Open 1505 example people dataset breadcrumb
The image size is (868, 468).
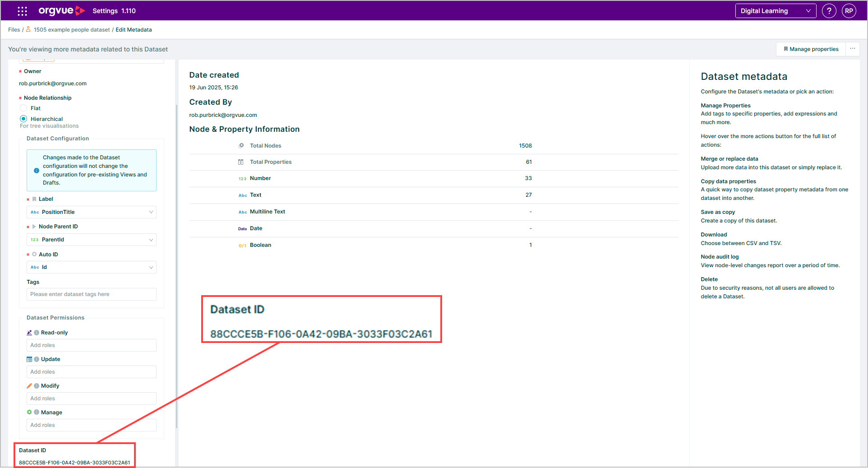pos(72,30)
